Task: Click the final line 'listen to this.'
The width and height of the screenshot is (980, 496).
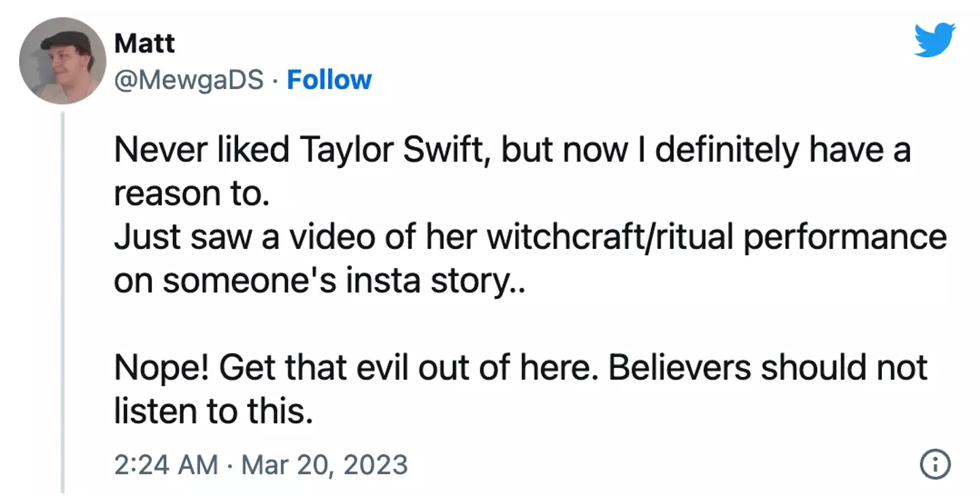Action: 213,412
